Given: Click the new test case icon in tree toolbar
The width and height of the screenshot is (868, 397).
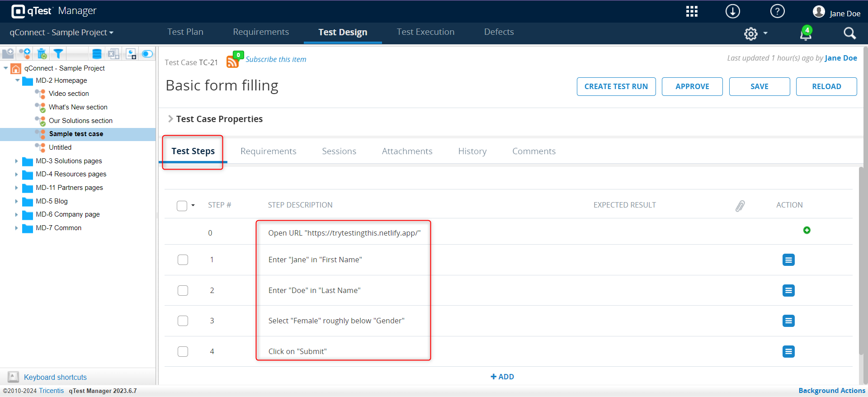Looking at the screenshot, I should (24, 54).
